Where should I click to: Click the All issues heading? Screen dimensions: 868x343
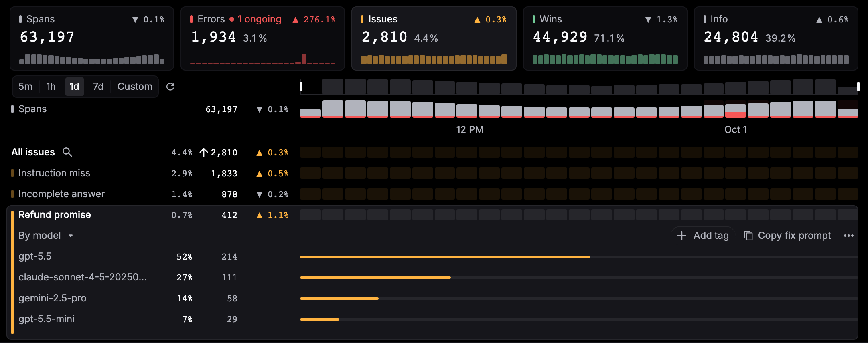33,152
